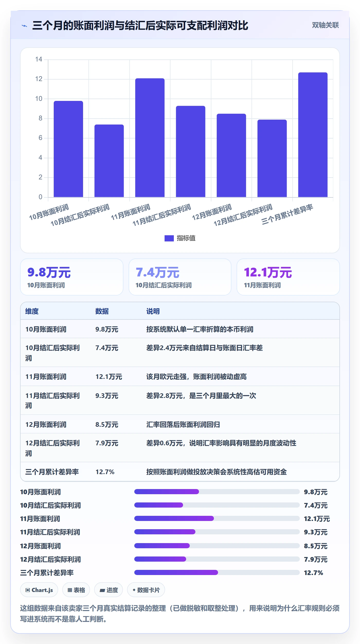Click the diamond icon in 数据卡片 chip
The height and width of the screenshot is (644, 360).
click(x=134, y=590)
